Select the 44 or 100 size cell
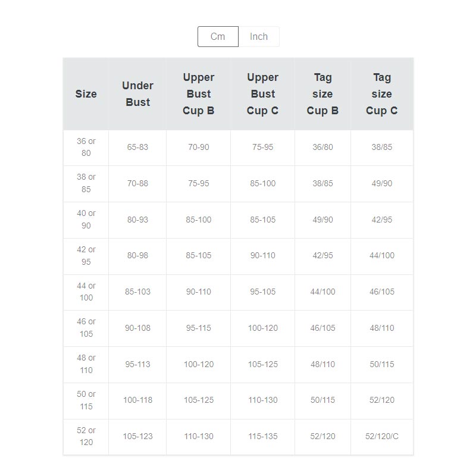The image size is (476, 476). (x=86, y=292)
